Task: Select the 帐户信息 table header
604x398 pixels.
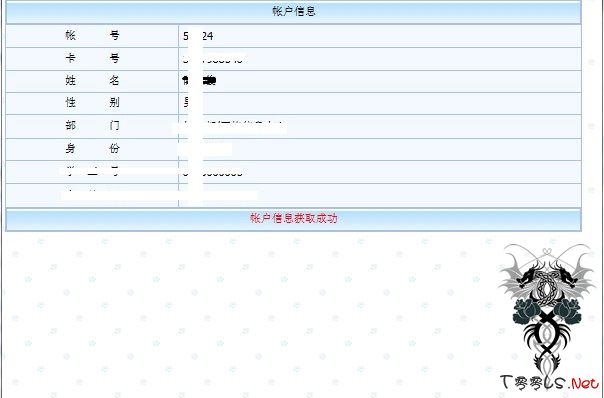Action: [294, 12]
